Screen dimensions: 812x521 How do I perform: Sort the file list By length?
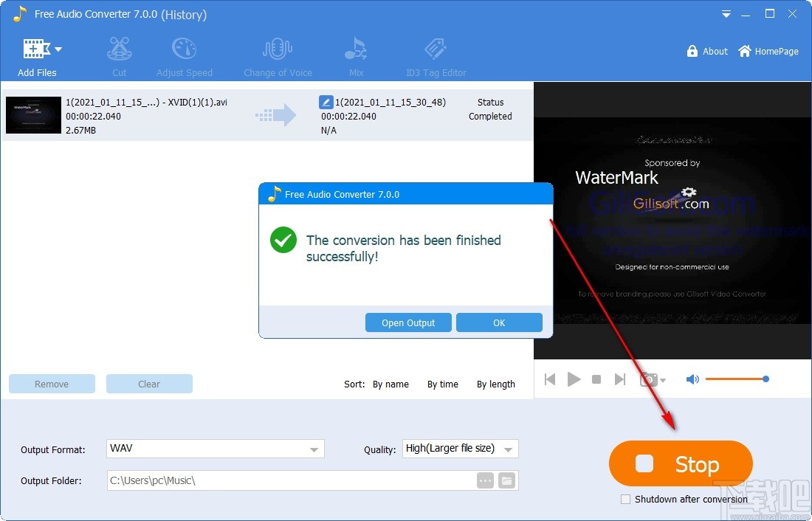pyautogui.click(x=495, y=384)
